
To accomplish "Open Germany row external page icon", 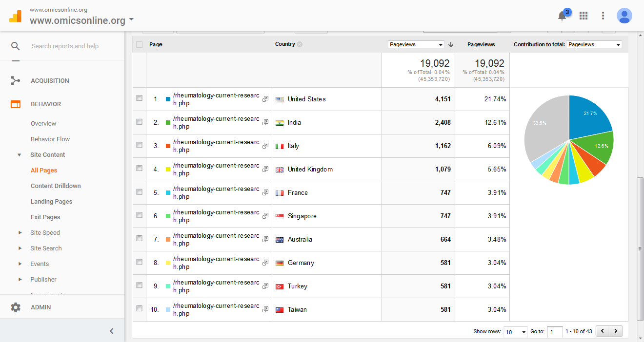I will coord(265,263).
